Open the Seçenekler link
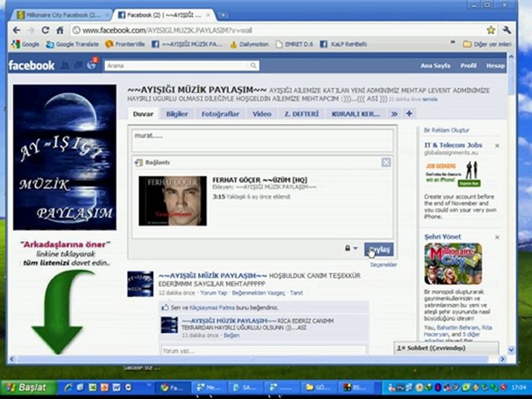The image size is (532, 399). (x=383, y=265)
